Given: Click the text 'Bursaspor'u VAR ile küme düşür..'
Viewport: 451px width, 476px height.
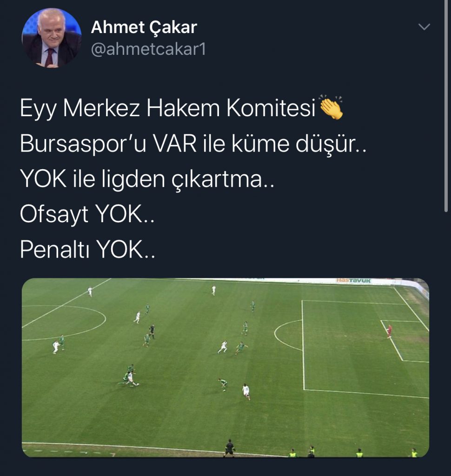Looking at the screenshot, I should pos(193,143).
